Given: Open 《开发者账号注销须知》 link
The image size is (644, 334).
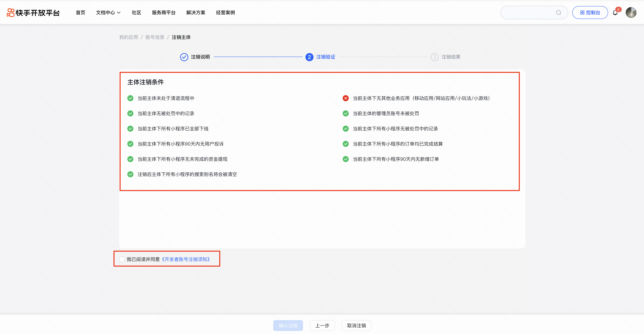Looking at the screenshot, I should 186,259.
